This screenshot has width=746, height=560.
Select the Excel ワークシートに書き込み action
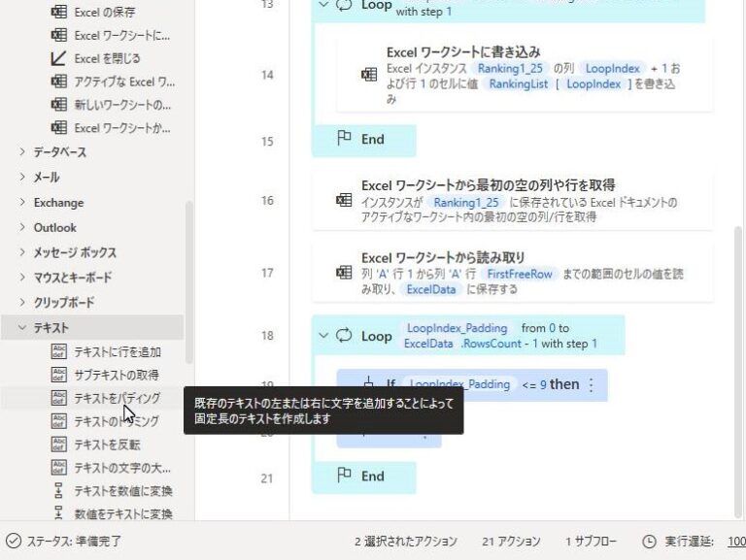pos(525,75)
